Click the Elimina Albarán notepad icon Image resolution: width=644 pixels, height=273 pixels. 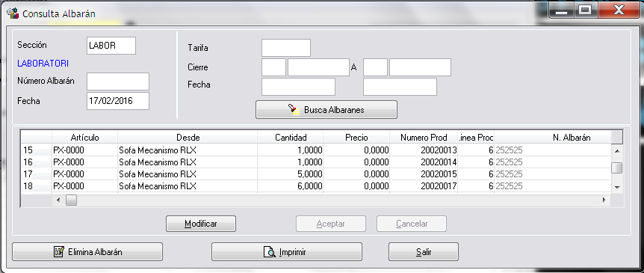pyautogui.click(x=59, y=251)
